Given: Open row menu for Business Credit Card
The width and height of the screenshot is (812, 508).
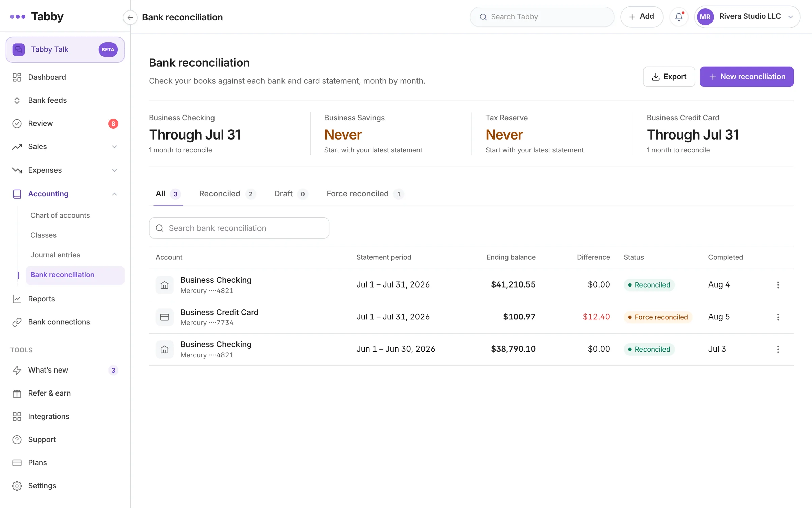Looking at the screenshot, I should click(x=778, y=317).
